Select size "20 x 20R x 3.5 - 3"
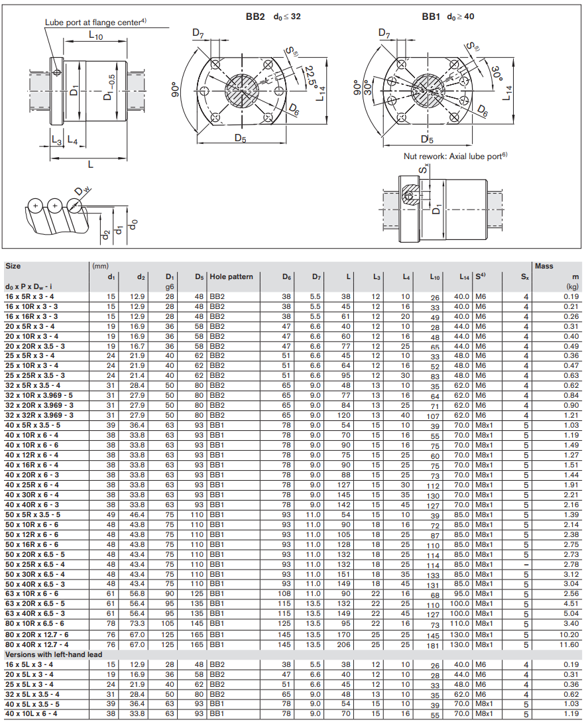The image size is (586, 728). click(x=35, y=346)
